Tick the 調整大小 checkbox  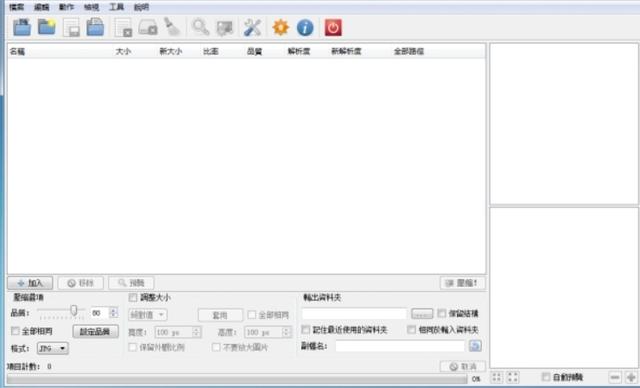pyautogui.click(x=133, y=297)
